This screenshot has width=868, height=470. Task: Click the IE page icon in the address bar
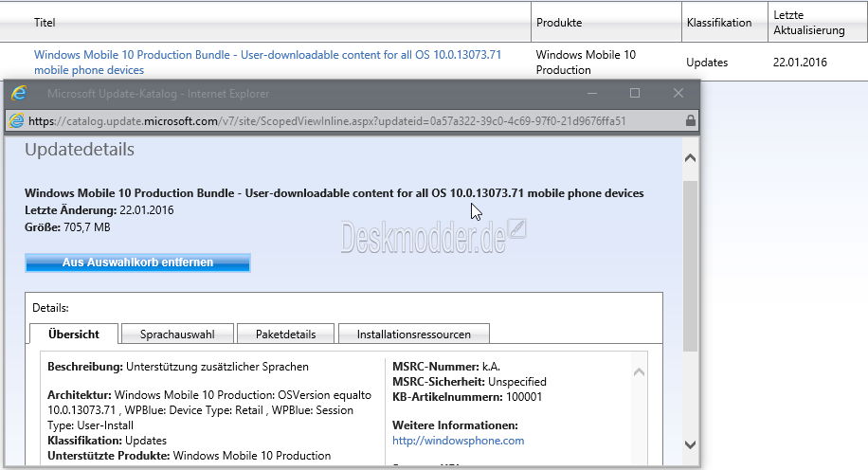click(x=17, y=120)
